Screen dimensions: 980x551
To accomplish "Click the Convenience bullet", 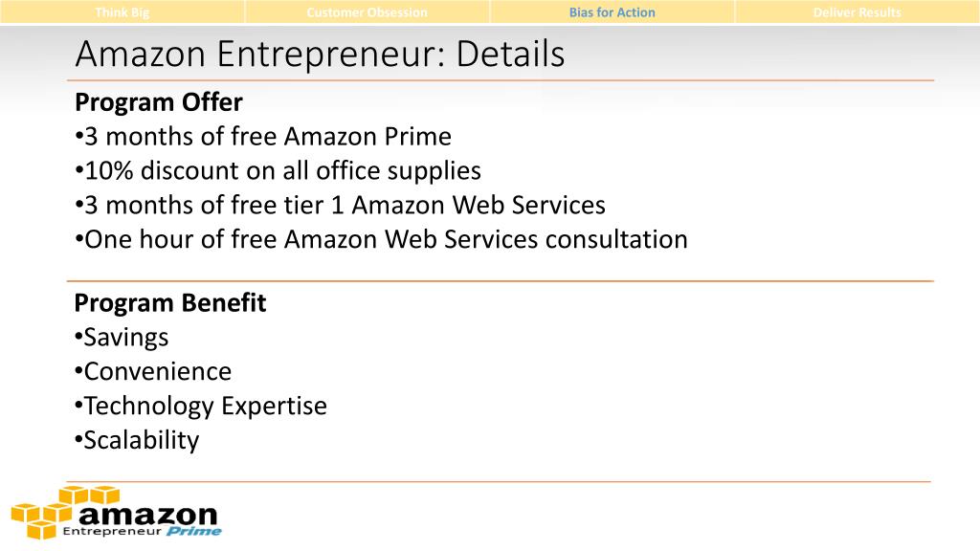I will pyautogui.click(x=152, y=372).
